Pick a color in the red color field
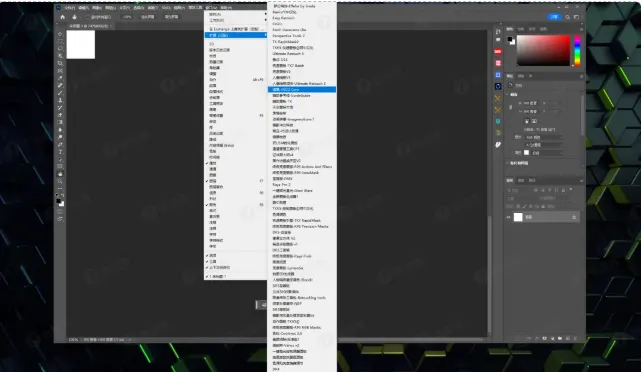Image resolution: width=641 pixels, height=372 pixels. 544,50
